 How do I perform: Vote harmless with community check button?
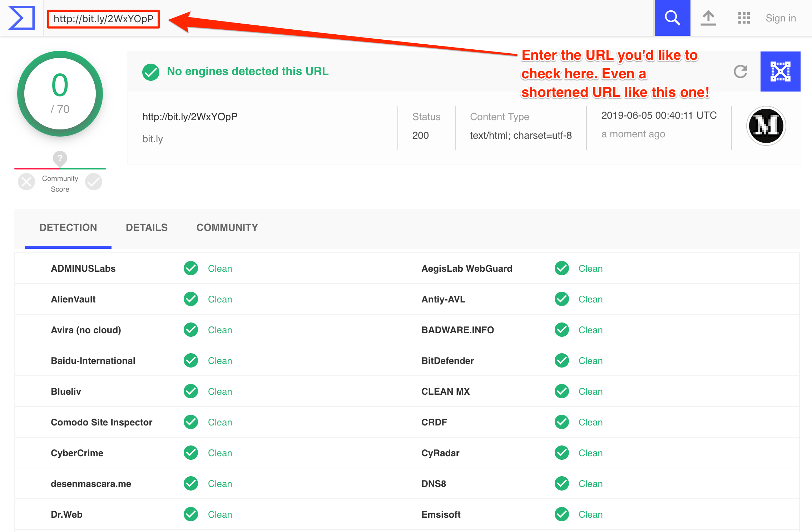(94, 182)
